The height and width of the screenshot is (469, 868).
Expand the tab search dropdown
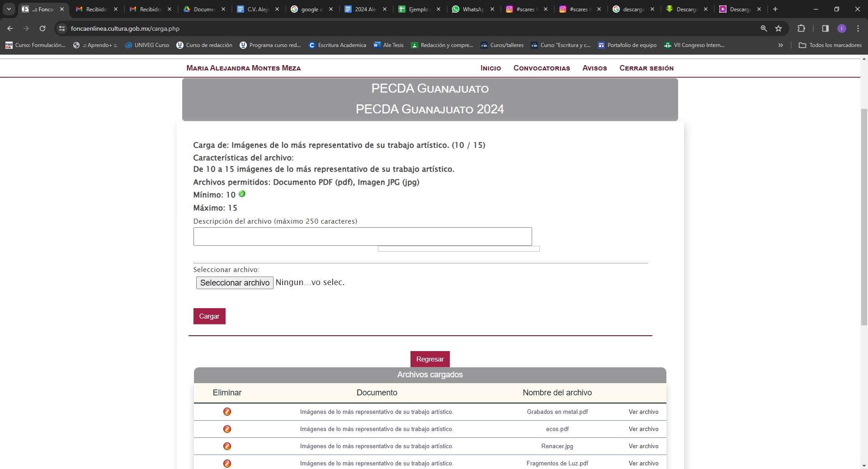coord(9,9)
